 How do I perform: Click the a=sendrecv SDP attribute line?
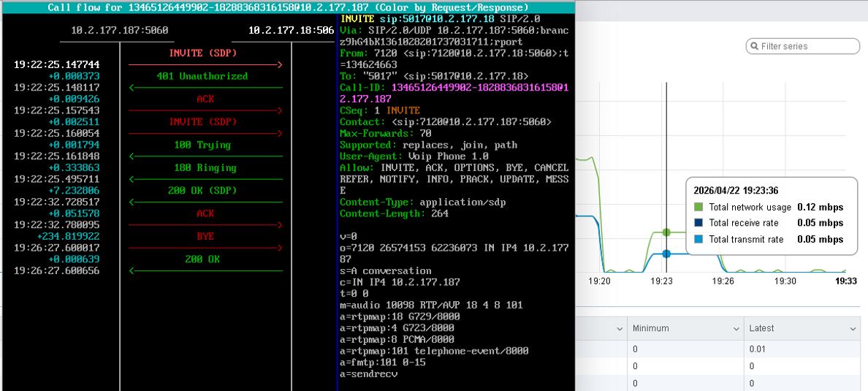tap(369, 374)
